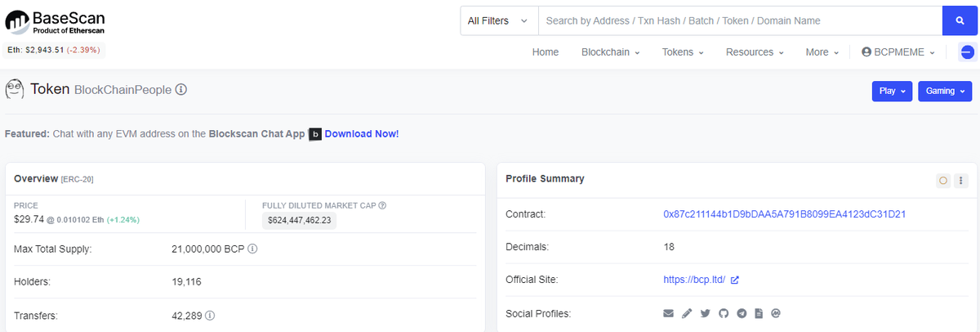This screenshot has width=980, height=332.
Task: Click the Eth price $2,943.51 badge
Action: pos(55,50)
